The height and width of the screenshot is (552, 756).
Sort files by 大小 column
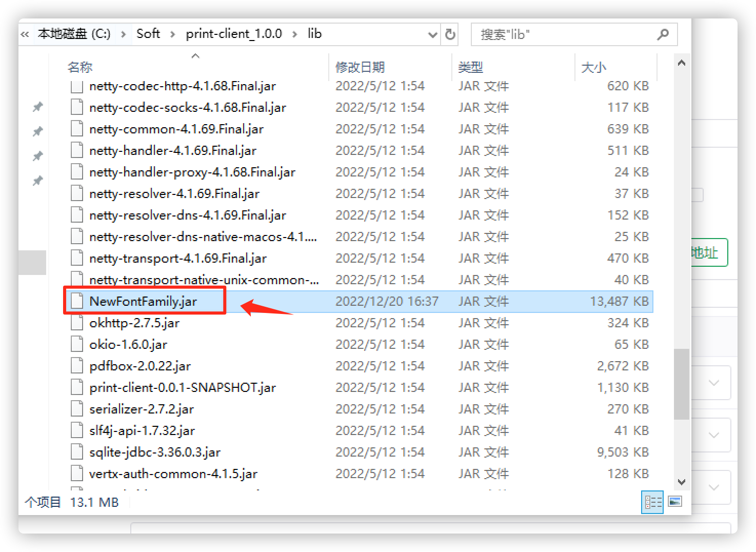point(593,67)
